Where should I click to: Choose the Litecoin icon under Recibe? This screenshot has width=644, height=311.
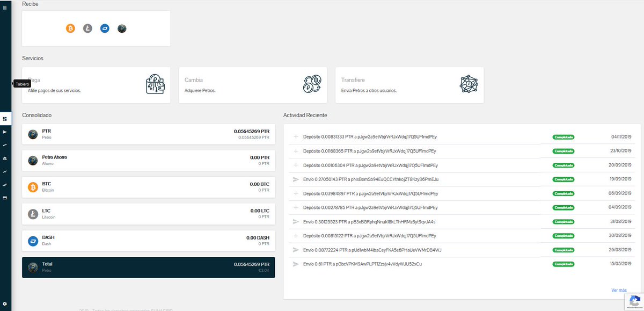click(87, 28)
